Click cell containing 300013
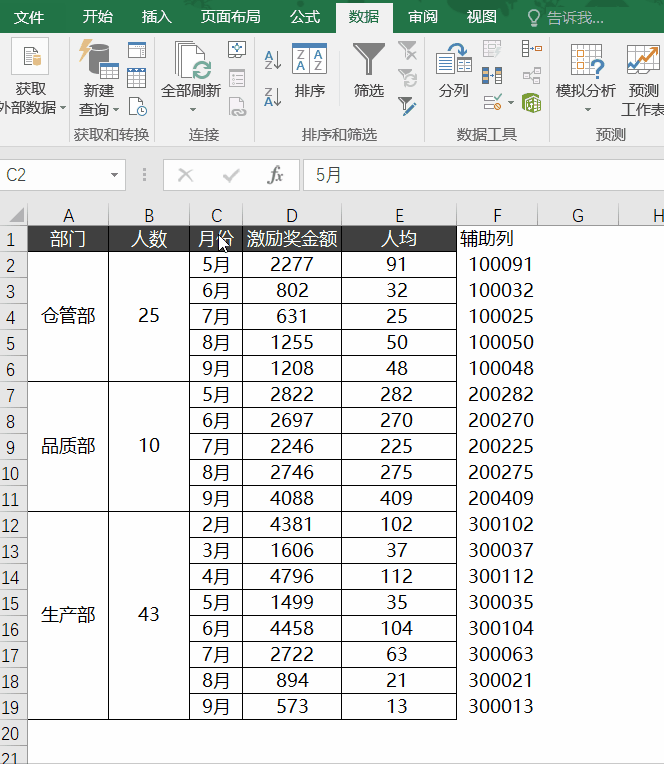Image resolution: width=664 pixels, height=764 pixels. tap(497, 707)
